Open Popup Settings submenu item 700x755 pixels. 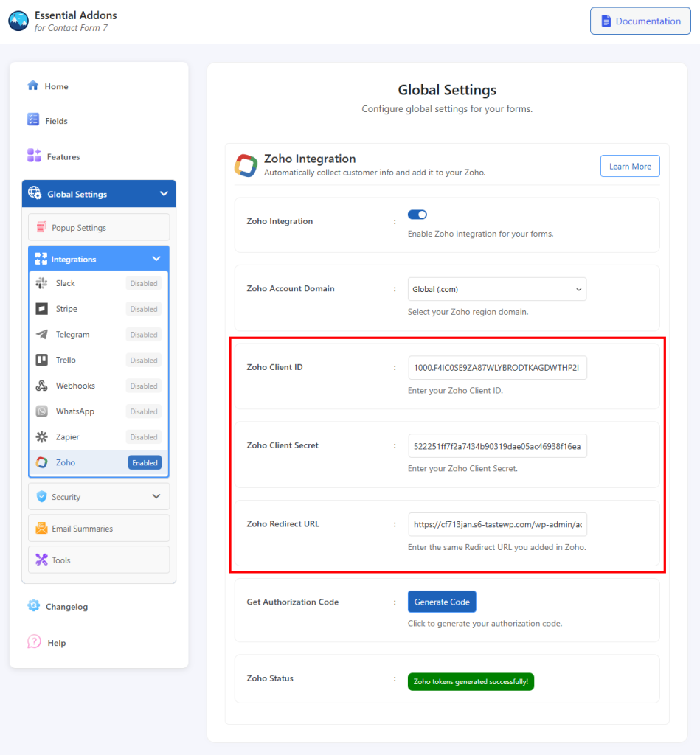[99, 227]
